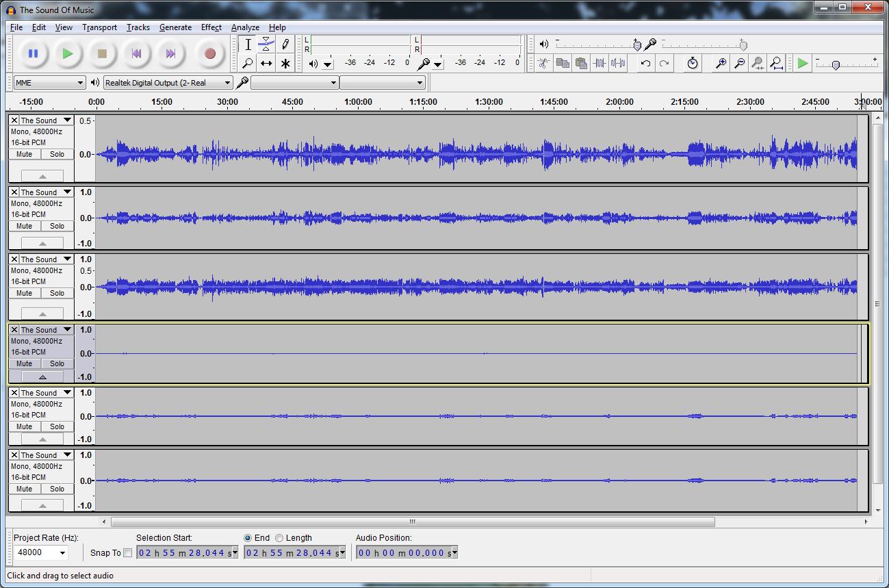Enable the Snap To checkbox
The width and height of the screenshot is (889, 588).
tap(127, 553)
